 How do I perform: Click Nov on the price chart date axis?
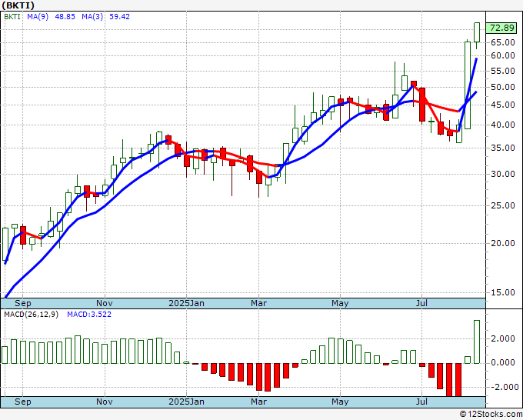coord(105,303)
